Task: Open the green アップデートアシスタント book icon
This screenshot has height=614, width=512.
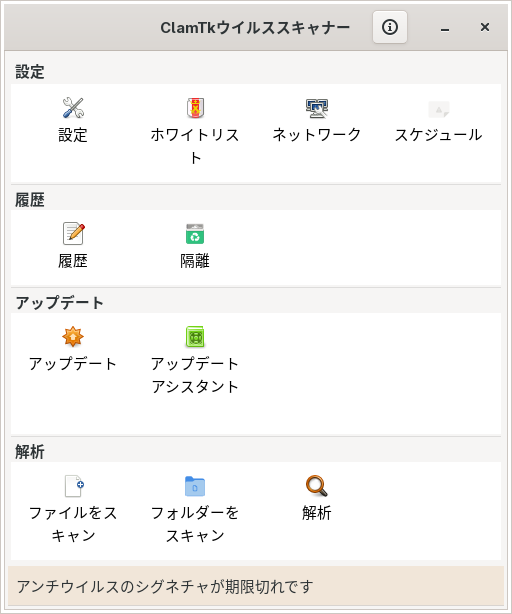Action: pos(195,337)
